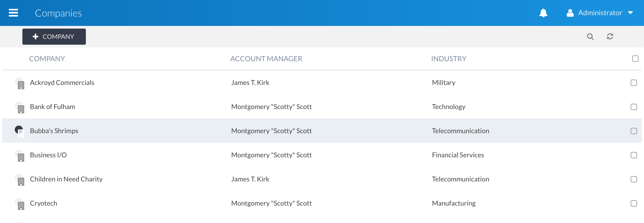Refresh the companies list

pos(610,37)
